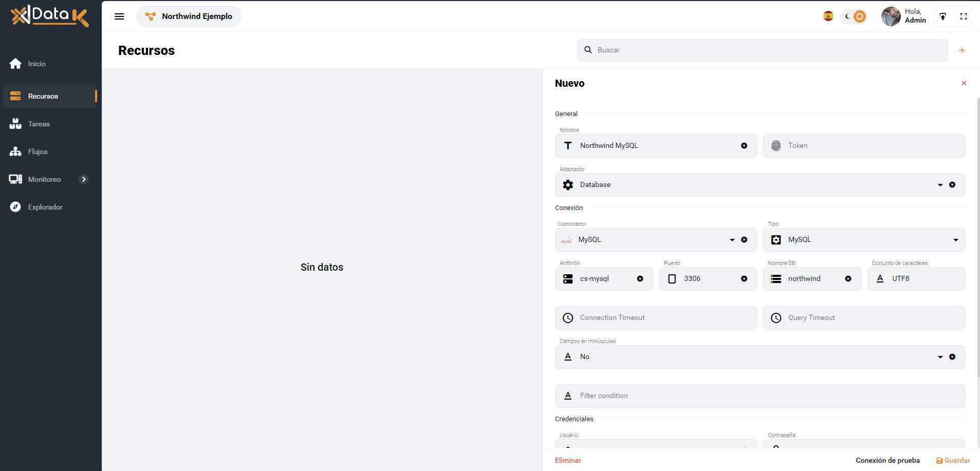Click the Spanish flag language icon
The height and width of the screenshot is (471, 980).
(x=828, y=16)
